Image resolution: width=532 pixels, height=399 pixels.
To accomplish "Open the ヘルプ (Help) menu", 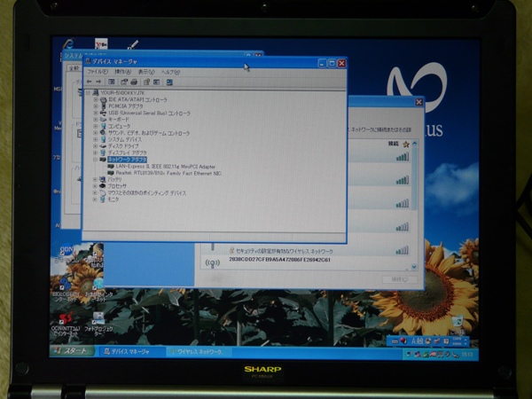I will (x=169, y=72).
